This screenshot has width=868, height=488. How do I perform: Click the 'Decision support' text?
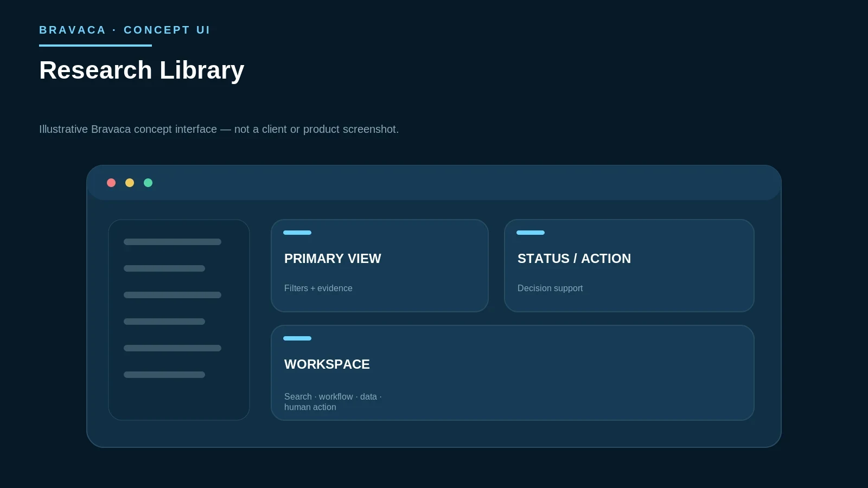tap(550, 288)
